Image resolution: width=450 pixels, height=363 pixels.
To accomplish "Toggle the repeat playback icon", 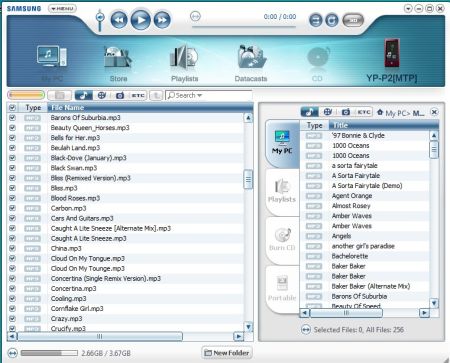I will [332, 20].
